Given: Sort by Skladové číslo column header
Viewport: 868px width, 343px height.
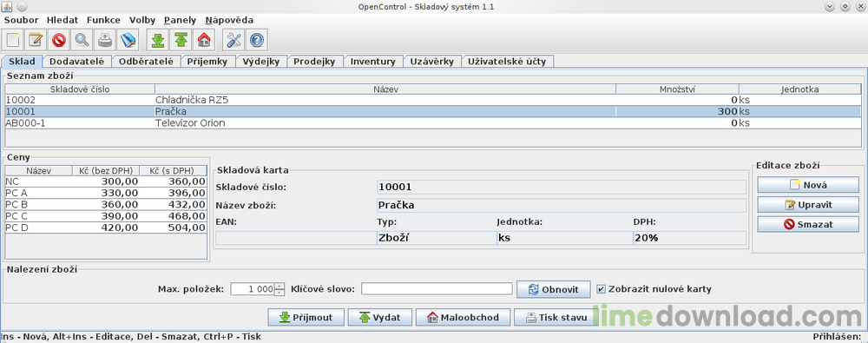Looking at the screenshot, I should 80,89.
